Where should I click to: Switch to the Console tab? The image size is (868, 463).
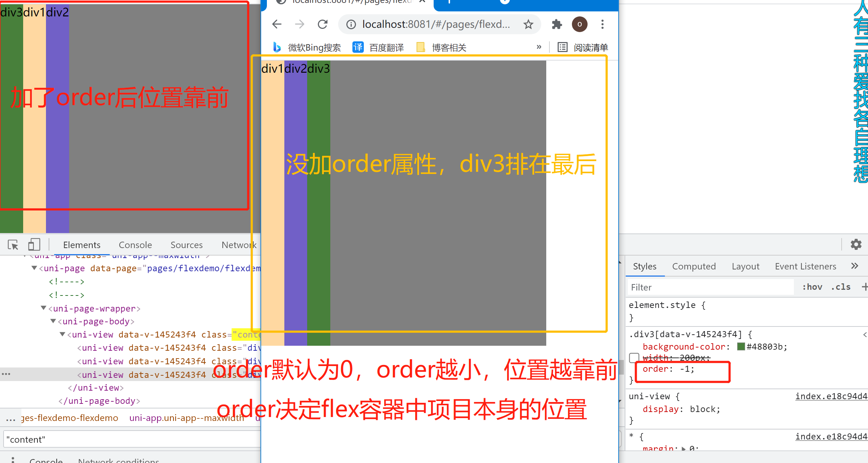tap(135, 245)
